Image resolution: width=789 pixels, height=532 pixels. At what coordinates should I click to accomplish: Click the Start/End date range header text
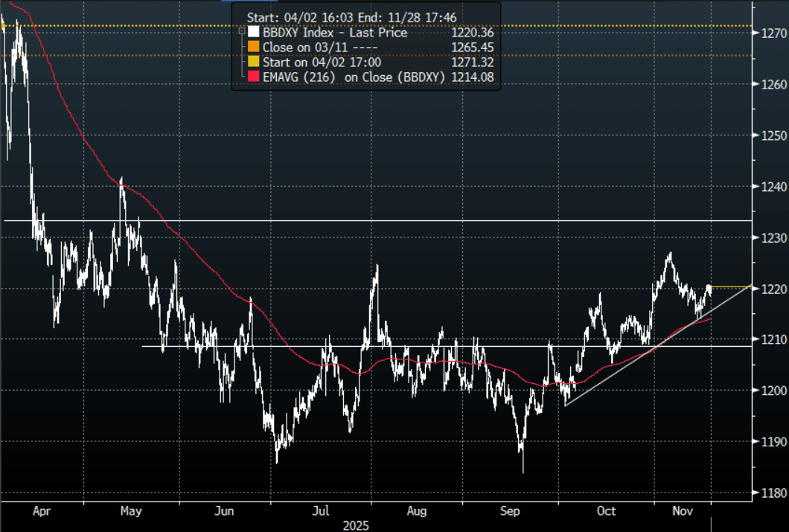tap(351, 17)
